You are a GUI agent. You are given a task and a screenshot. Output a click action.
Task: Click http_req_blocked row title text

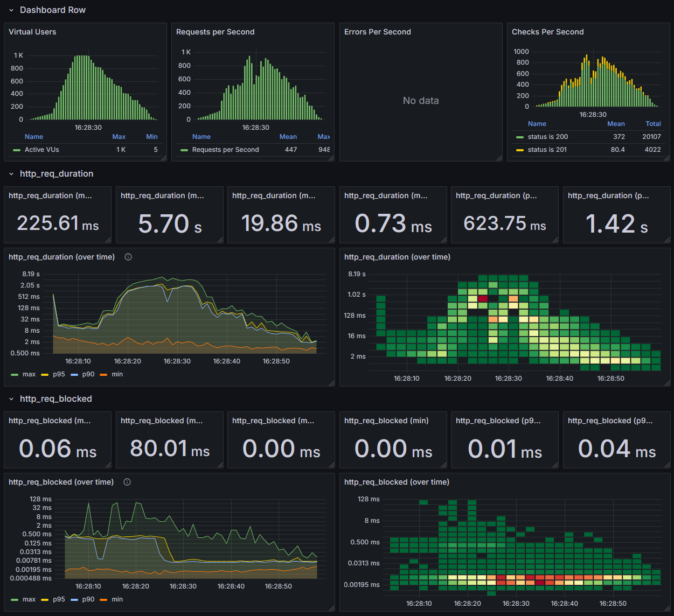tap(56, 399)
